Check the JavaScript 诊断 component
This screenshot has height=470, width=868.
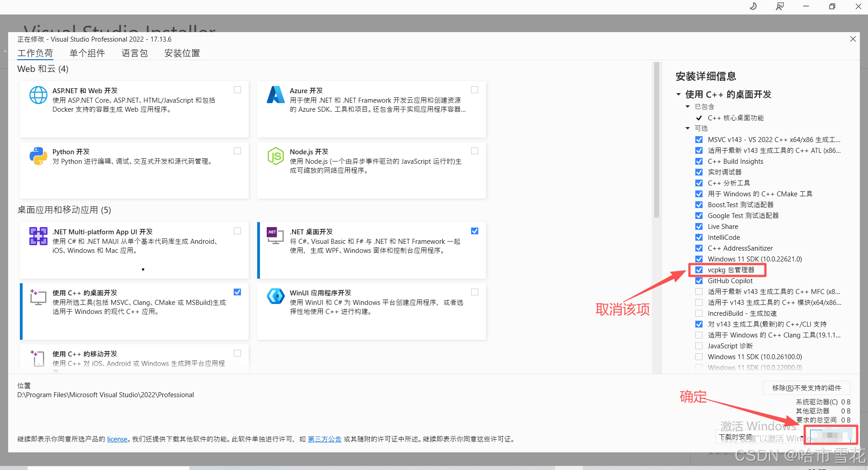(x=699, y=346)
